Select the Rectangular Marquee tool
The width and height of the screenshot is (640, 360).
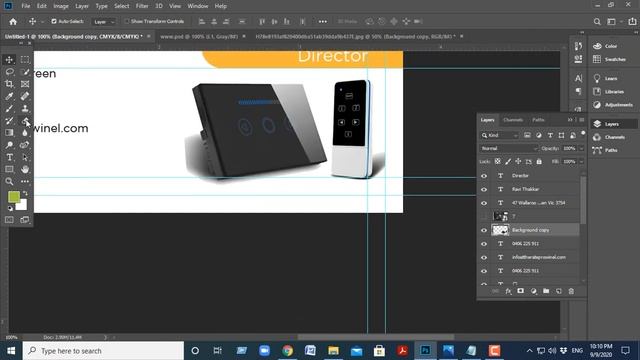25,60
